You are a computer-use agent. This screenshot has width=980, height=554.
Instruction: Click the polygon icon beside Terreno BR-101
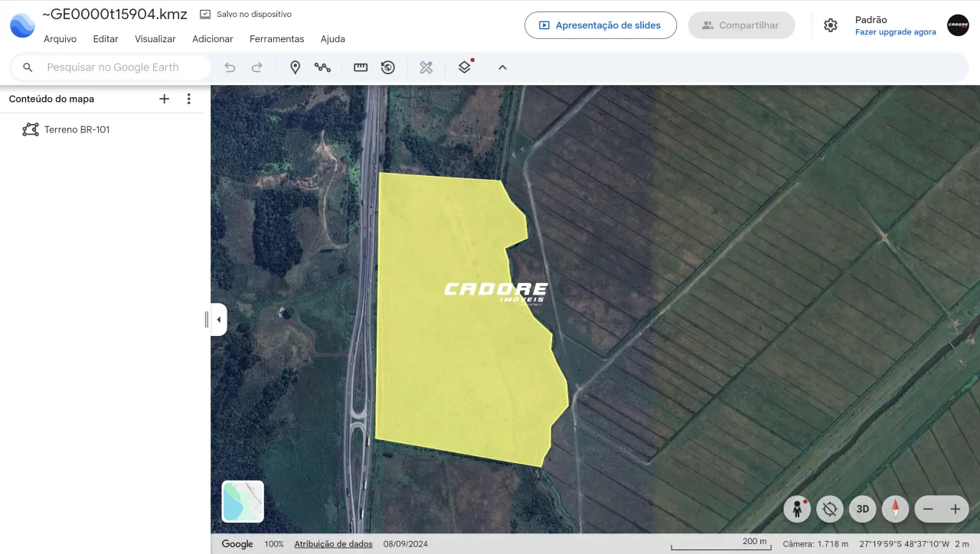pos(31,129)
